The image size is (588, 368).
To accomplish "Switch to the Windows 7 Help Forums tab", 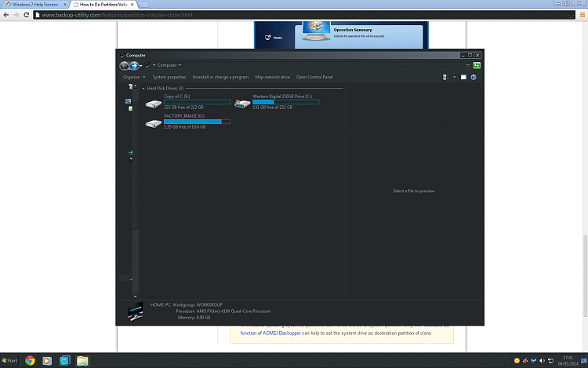I will pyautogui.click(x=34, y=5).
